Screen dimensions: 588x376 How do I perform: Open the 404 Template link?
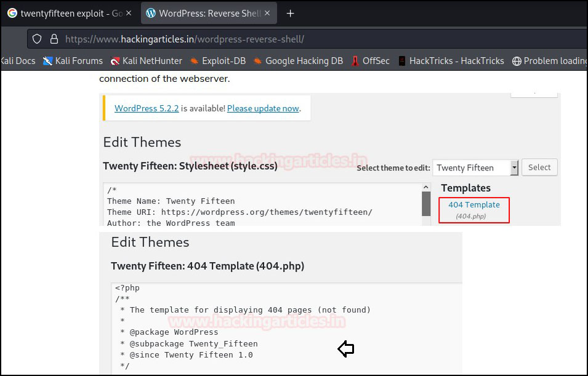pos(474,205)
